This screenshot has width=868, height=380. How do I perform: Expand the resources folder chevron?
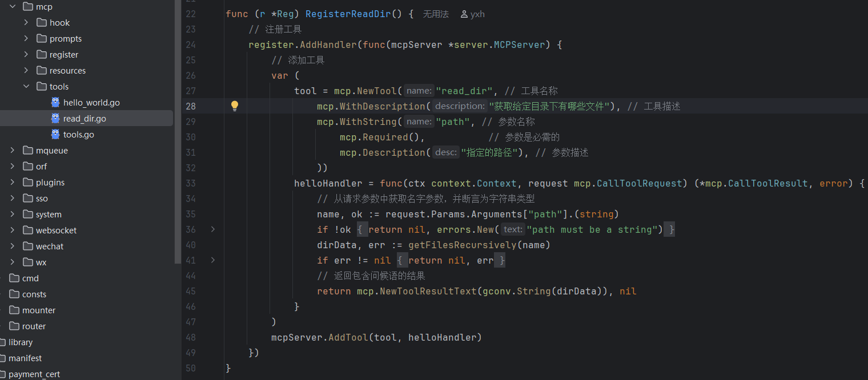(26, 71)
